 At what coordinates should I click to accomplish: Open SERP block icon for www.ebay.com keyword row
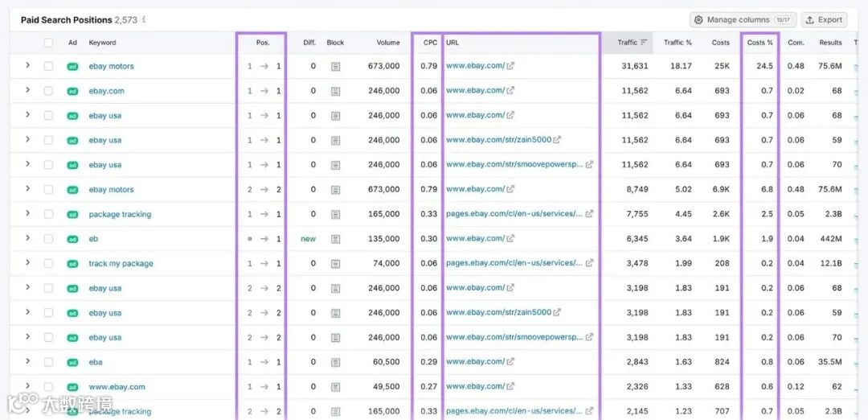[335, 387]
